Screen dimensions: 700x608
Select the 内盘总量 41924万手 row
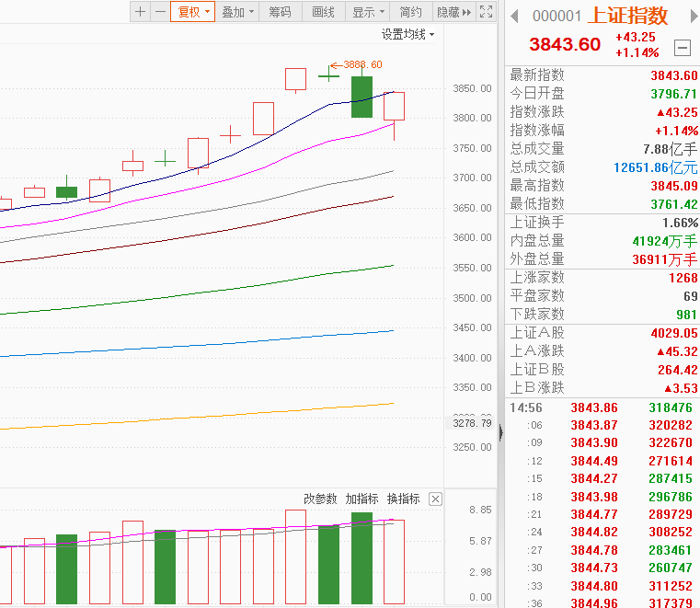click(x=603, y=241)
